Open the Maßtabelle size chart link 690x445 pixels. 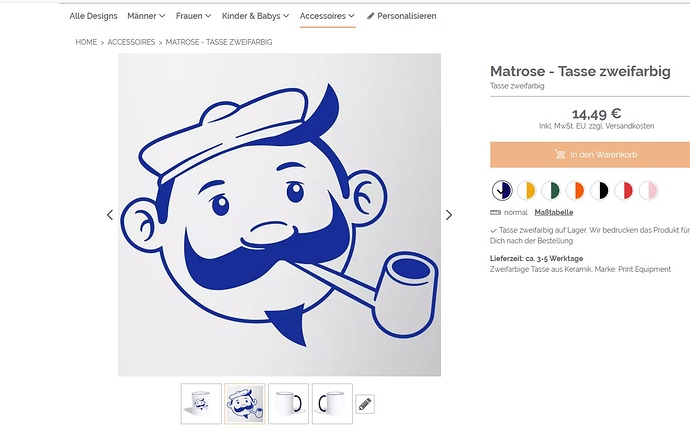pos(554,212)
